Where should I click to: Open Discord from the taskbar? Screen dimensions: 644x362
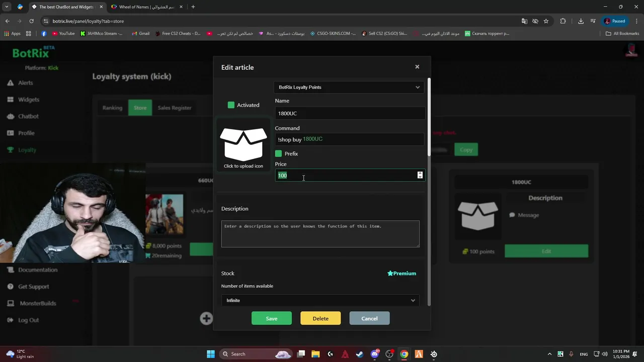point(375,354)
